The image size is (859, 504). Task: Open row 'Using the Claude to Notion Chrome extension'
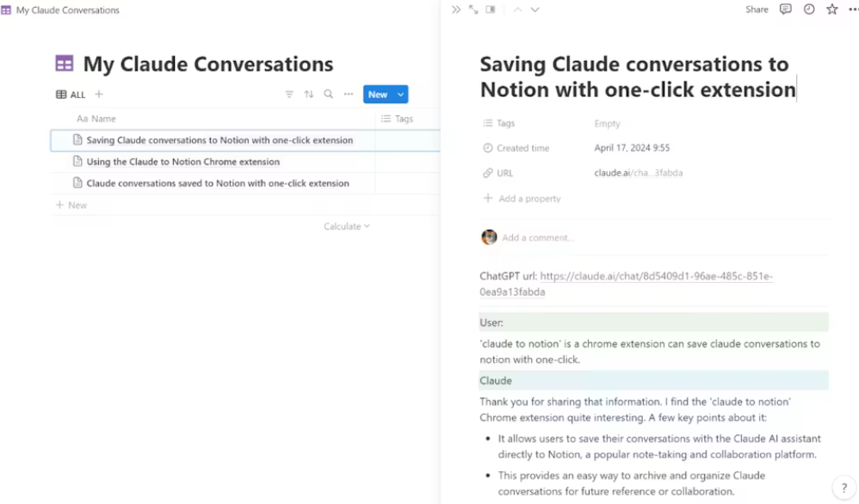tap(183, 162)
